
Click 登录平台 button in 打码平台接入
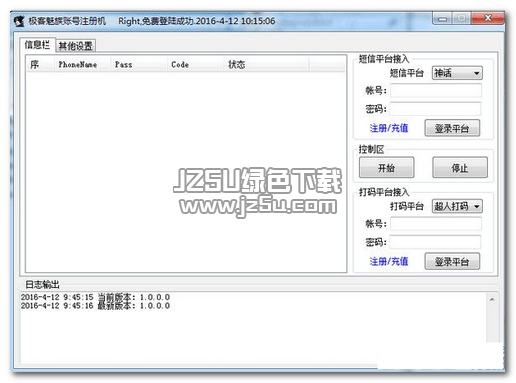pyautogui.click(x=452, y=261)
